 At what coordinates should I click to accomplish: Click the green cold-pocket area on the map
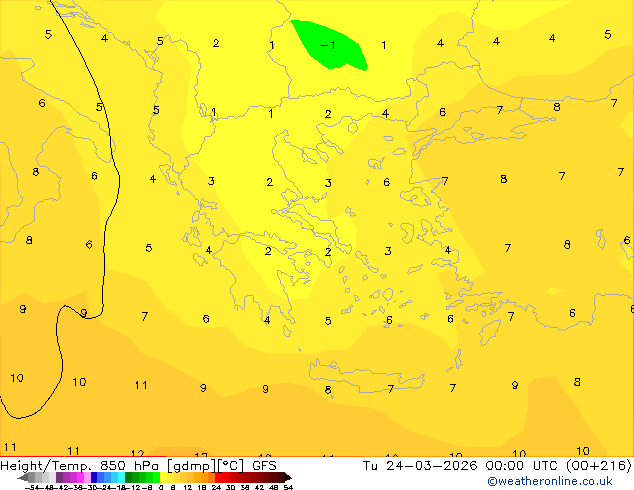pyautogui.click(x=330, y=46)
